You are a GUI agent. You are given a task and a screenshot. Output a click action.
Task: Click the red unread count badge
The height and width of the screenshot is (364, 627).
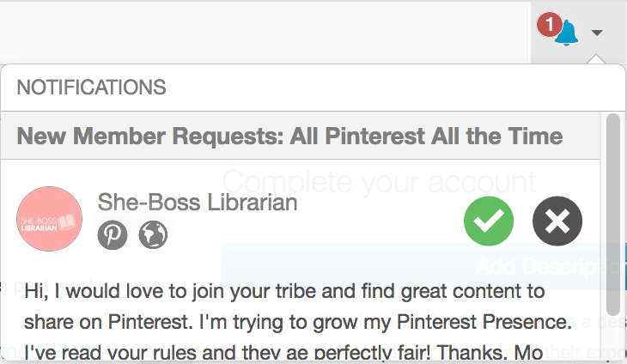[x=548, y=26]
